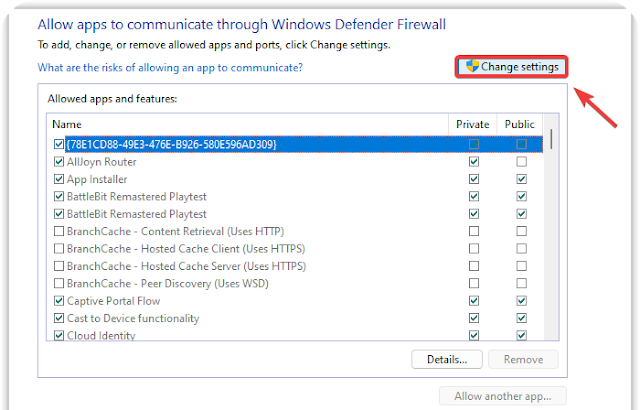Click Allow another app... button
The image size is (640, 410).
pyautogui.click(x=502, y=396)
